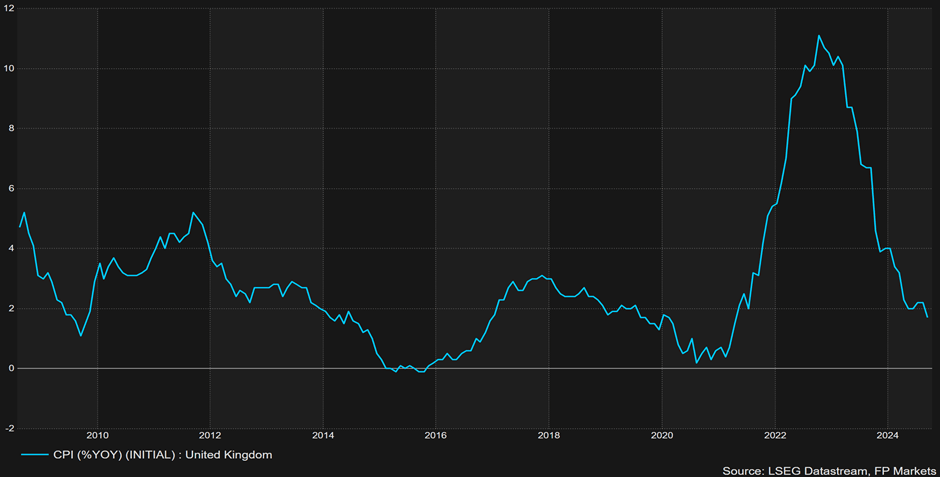Click the 2012 x-axis label
This screenshot has width=940, height=477.
[209, 434]
